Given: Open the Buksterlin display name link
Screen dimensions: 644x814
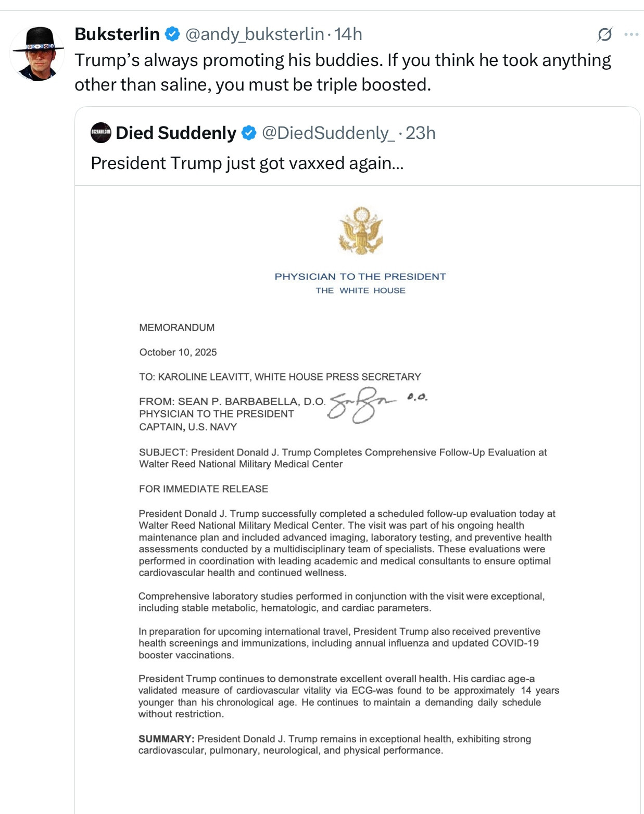Looking at the screenshot, I should coord(117,34).
